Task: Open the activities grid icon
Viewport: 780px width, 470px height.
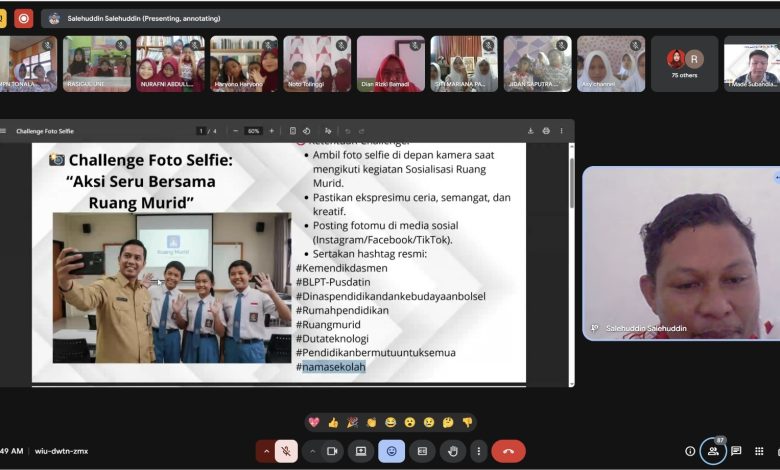Action: [759, 451]
